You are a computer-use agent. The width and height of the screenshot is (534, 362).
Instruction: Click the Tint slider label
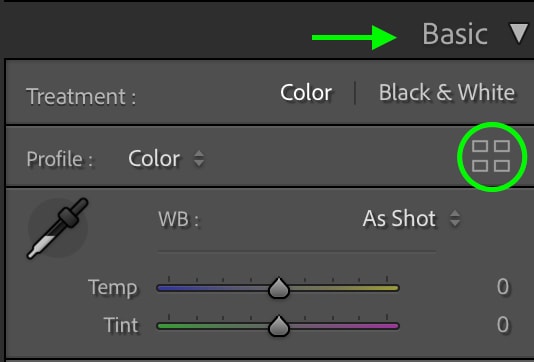click(121, 325)
